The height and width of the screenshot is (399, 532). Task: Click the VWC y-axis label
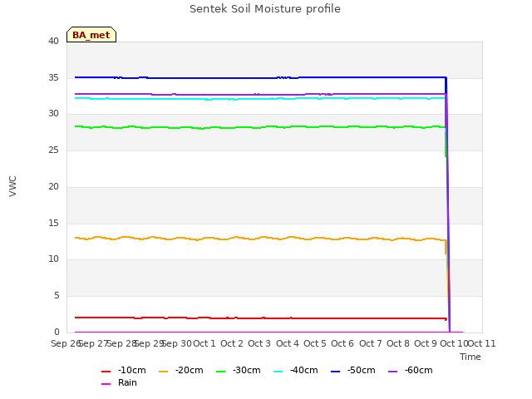(x=12, y=186)
